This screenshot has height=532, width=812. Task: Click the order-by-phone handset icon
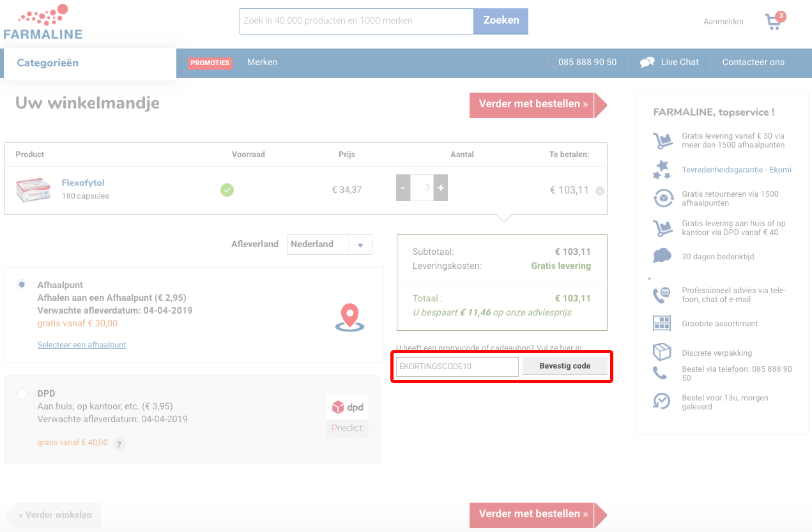click(660, 373)
